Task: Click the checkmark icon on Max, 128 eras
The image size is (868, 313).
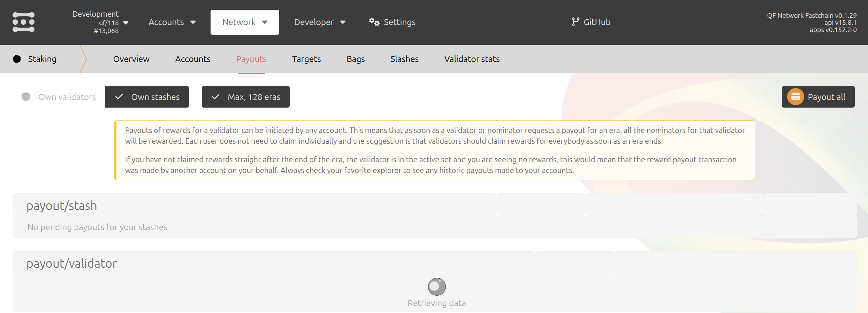Action: pyautogui.click(x=215, y=97)
